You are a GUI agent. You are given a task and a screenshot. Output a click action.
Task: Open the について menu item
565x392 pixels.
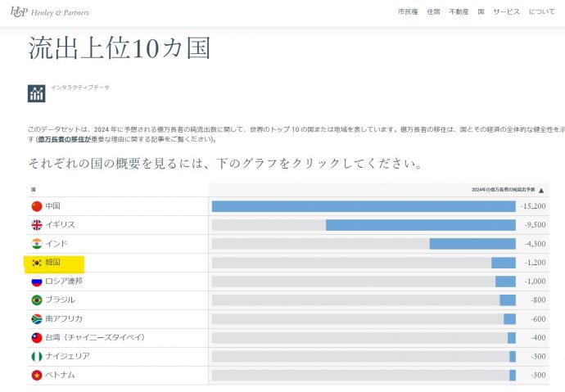pos(542,11)
